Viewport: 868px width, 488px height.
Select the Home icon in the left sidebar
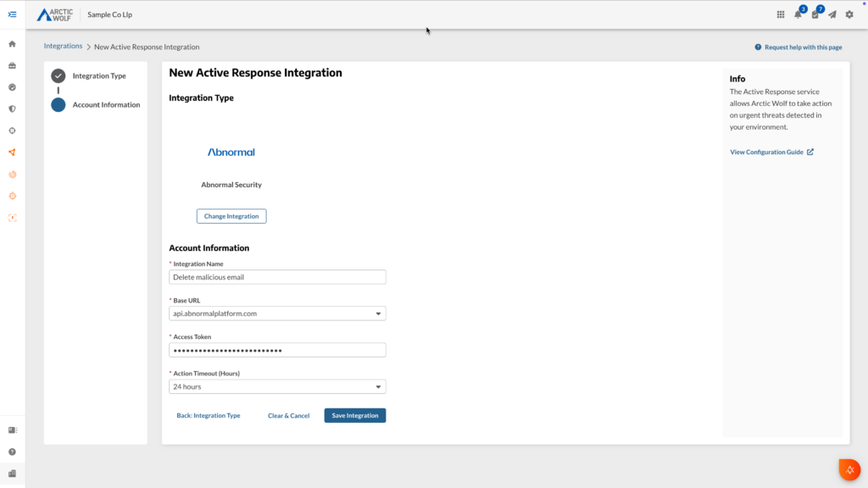pos(12,43)
